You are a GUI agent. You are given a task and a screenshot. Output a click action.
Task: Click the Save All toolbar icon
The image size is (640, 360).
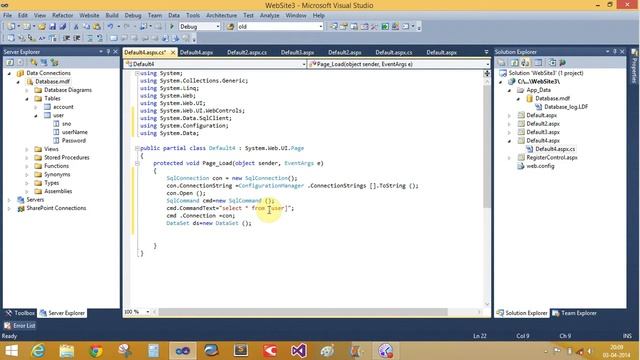62,27
